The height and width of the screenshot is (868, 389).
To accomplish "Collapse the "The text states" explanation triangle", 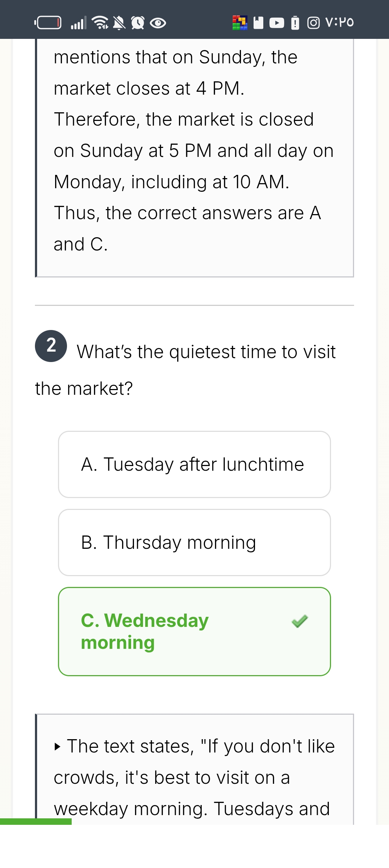I will [x=58, y=746].
